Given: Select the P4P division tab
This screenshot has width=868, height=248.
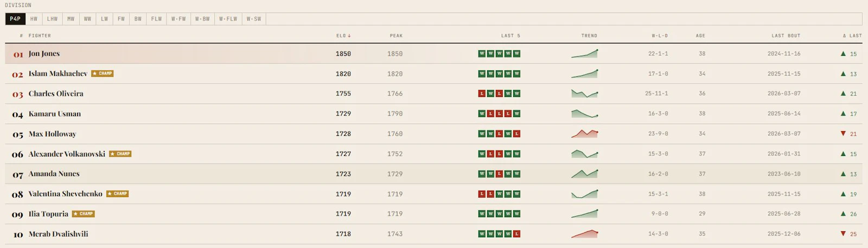Looking at the screenshot, I should point(15,19).
